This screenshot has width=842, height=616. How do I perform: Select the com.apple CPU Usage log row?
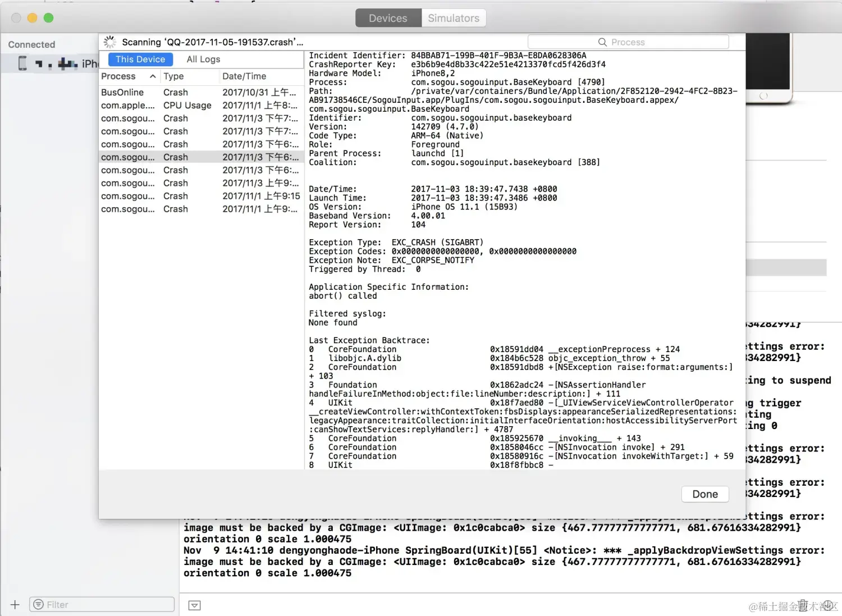[201, 105]
